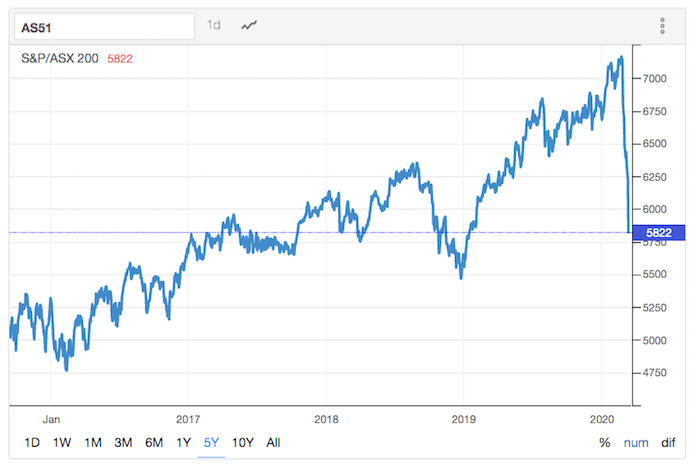The width and height of the screenshot is (699, 465).
Task: Click the blue 5822 price tag on axis
Action: point(657,232)
